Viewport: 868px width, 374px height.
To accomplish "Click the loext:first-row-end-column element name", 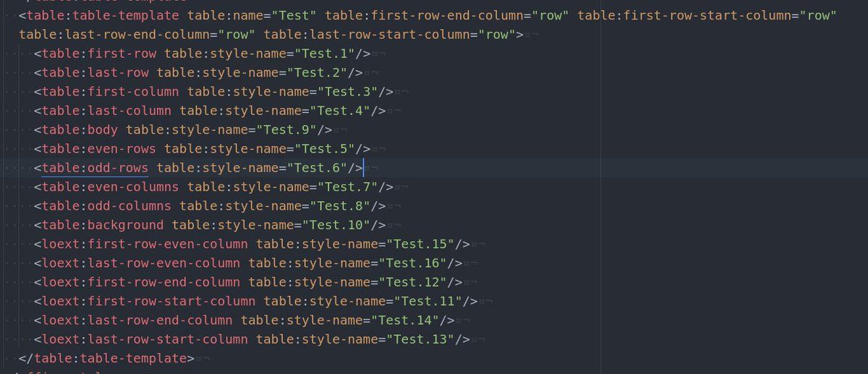I will point(140,282).
